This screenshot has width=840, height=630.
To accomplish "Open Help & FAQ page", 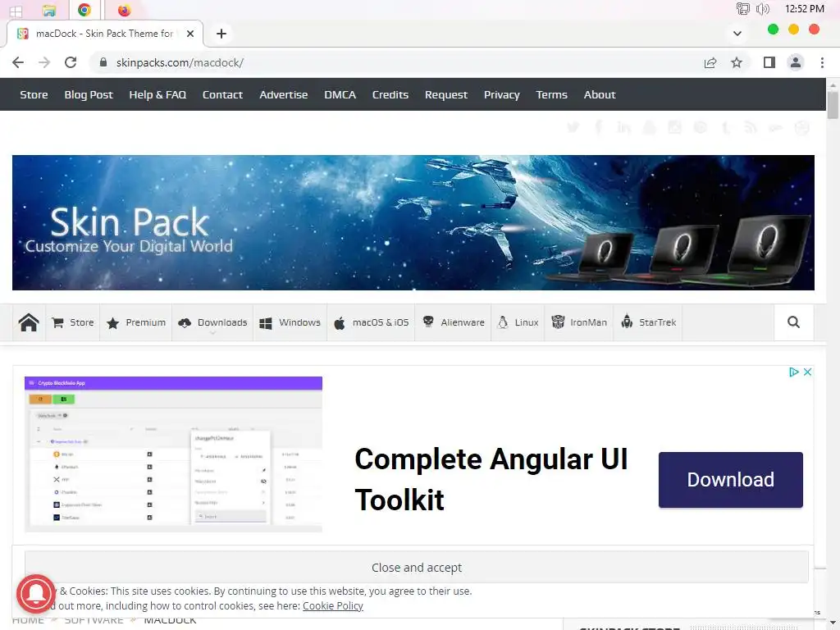I will [x=157, y=95].
